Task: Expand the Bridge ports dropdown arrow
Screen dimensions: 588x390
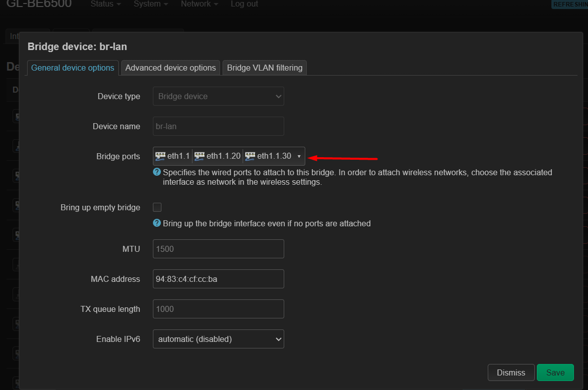Action: (x=299, y=156)
